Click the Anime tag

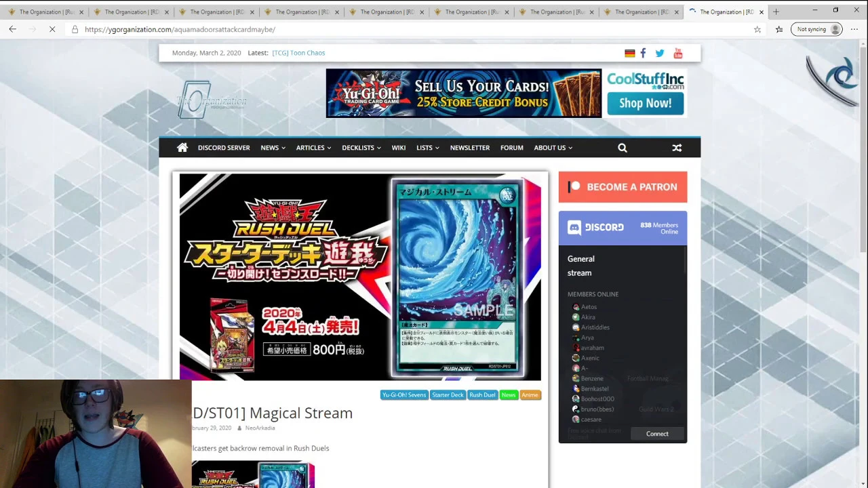coord(530,395)
